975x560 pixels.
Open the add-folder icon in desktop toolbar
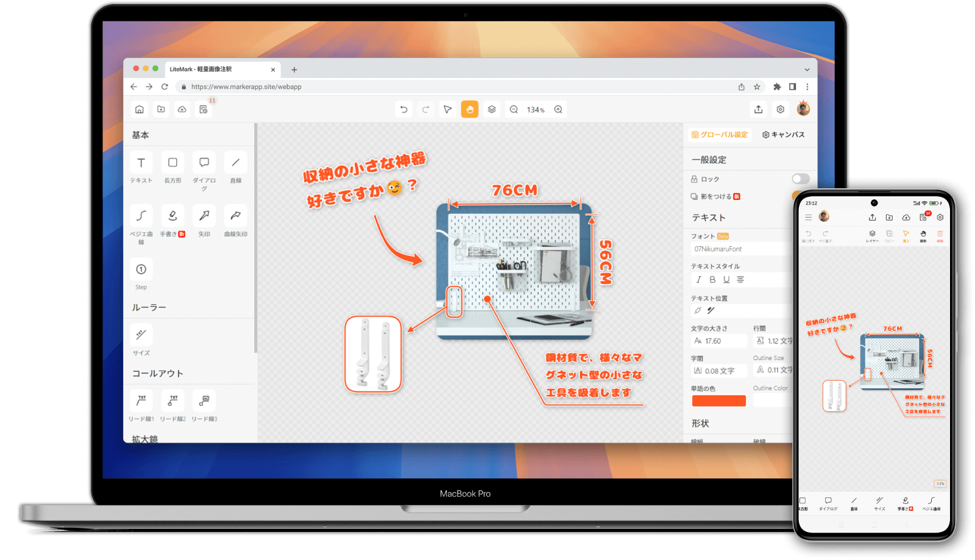161,109
